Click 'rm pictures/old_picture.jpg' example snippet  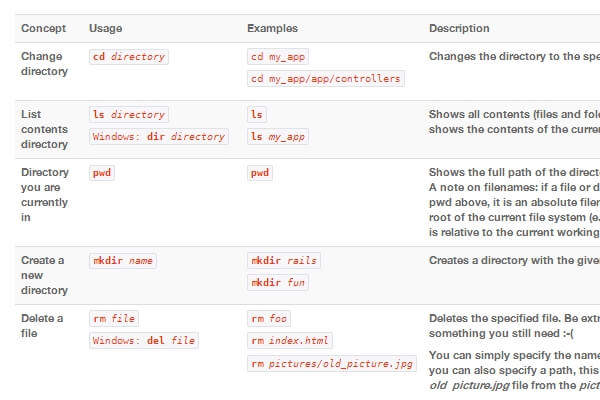point(332,363)
